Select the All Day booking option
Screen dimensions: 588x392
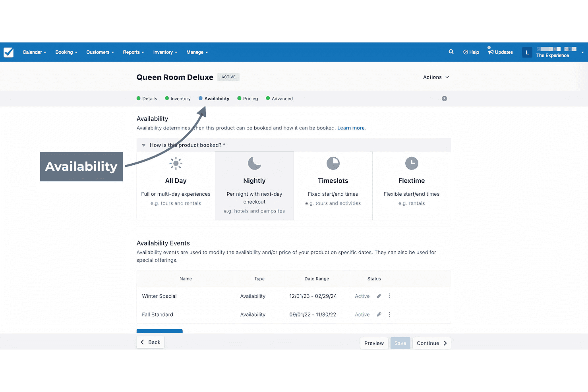[176, 185]
